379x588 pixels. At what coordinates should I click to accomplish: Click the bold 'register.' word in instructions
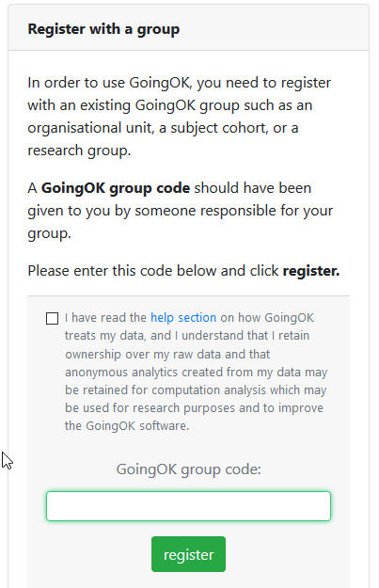311,271
